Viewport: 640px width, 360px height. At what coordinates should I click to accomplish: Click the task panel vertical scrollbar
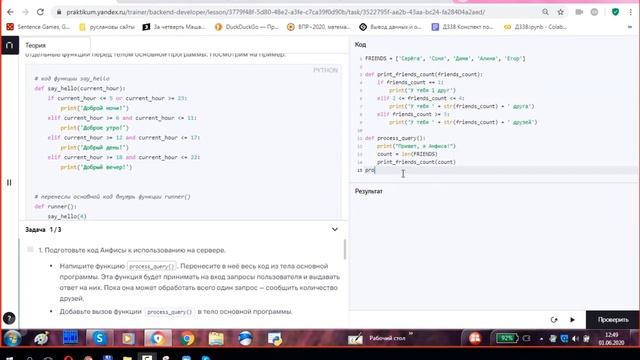(345, 249)
